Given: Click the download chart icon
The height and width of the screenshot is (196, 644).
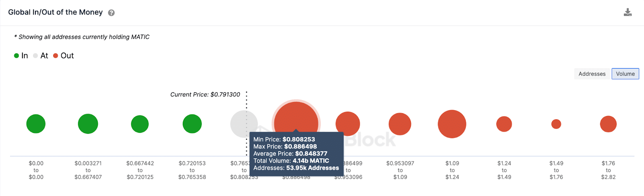Looking at the screenshot, I should (627, 12).
